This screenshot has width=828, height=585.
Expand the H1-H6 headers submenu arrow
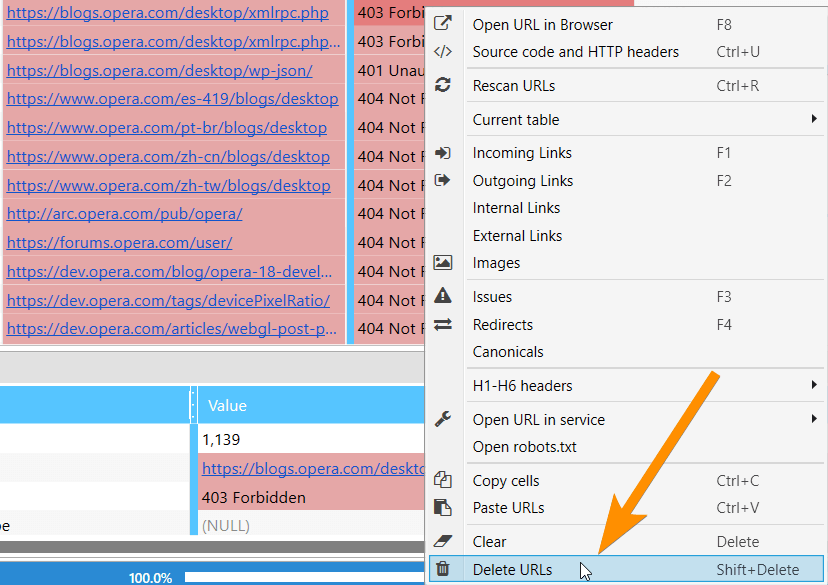click(x=814, y=385)
